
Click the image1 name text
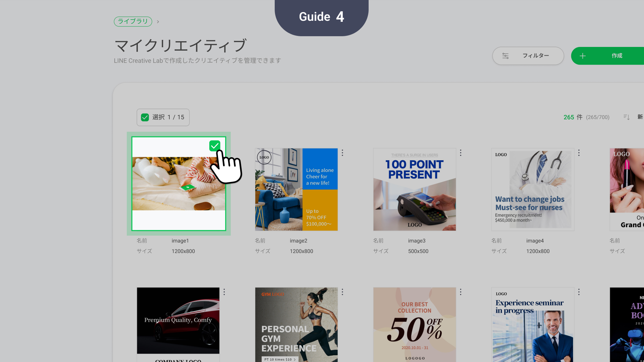click(x=180, y=241)
